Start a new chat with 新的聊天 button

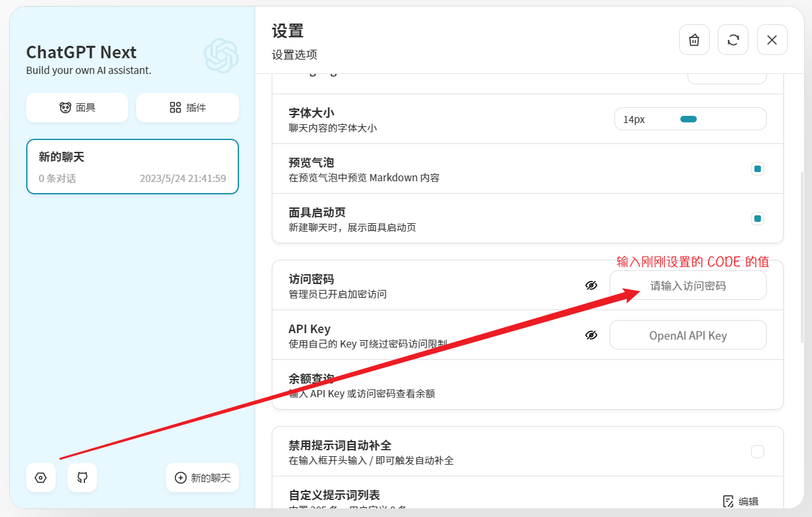pyautogui.click(x=202, y=478)
